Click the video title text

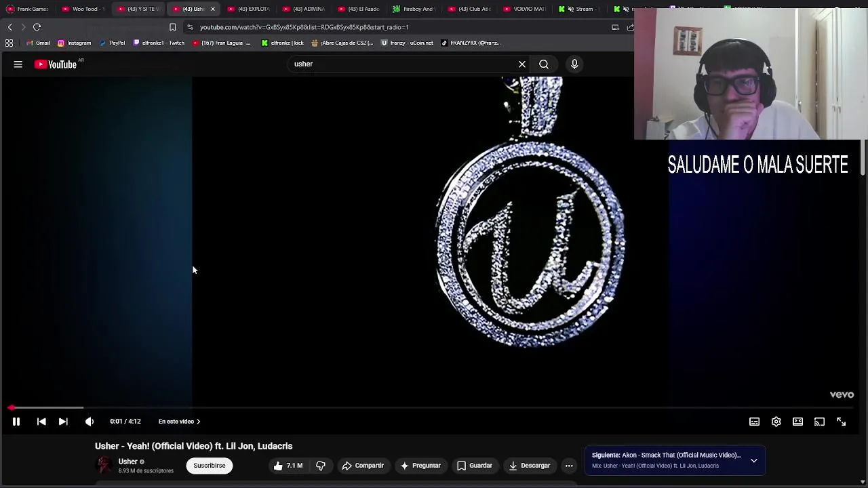pyautogui.click(x=194, y=446)
